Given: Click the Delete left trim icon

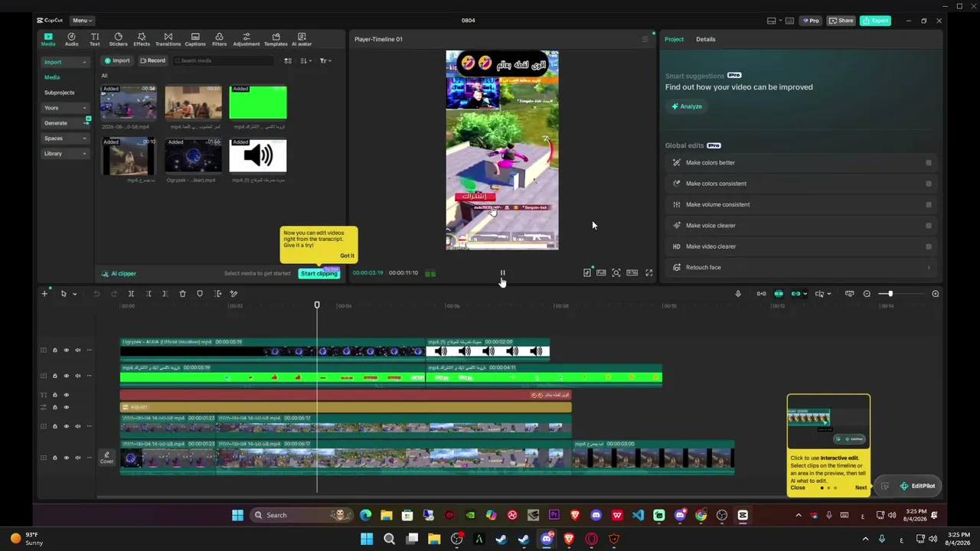Looking at the screenshot, I should [x=149, y=294].
